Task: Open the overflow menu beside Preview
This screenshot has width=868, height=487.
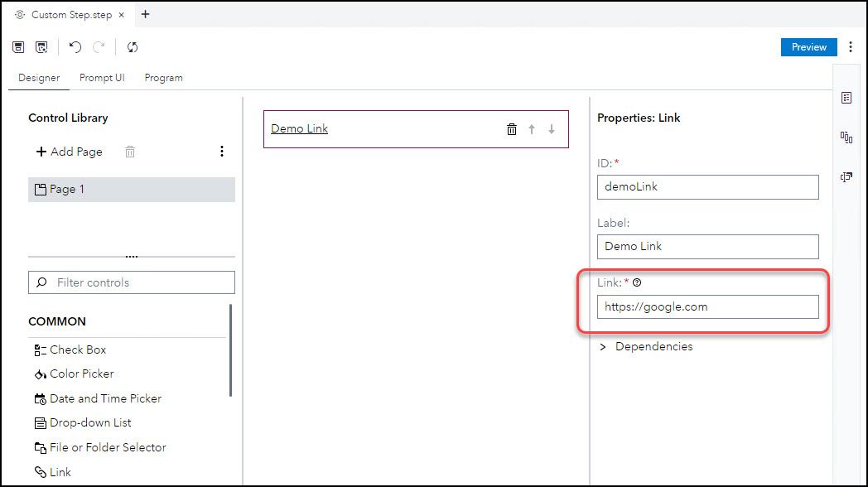Action: 851,47
